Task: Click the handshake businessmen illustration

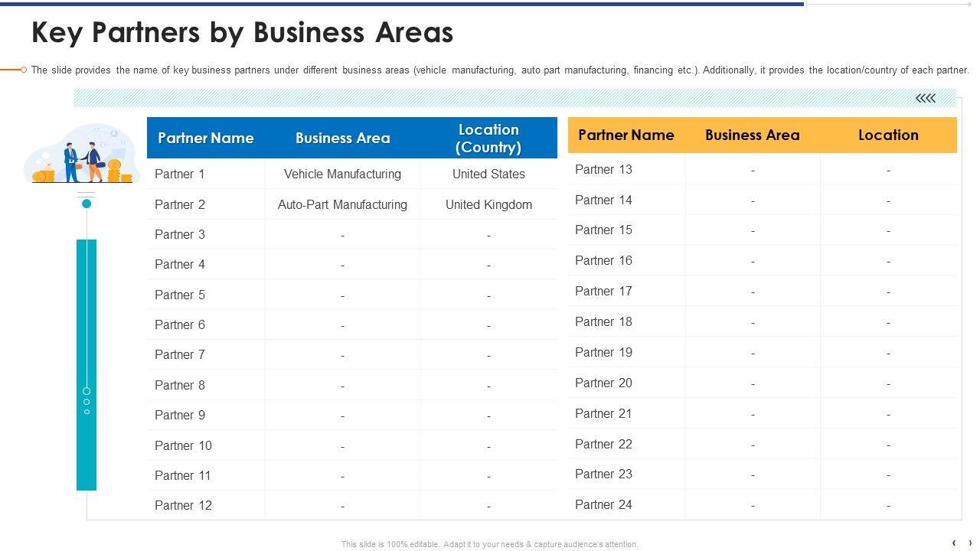Action: (x=83, y=161)
